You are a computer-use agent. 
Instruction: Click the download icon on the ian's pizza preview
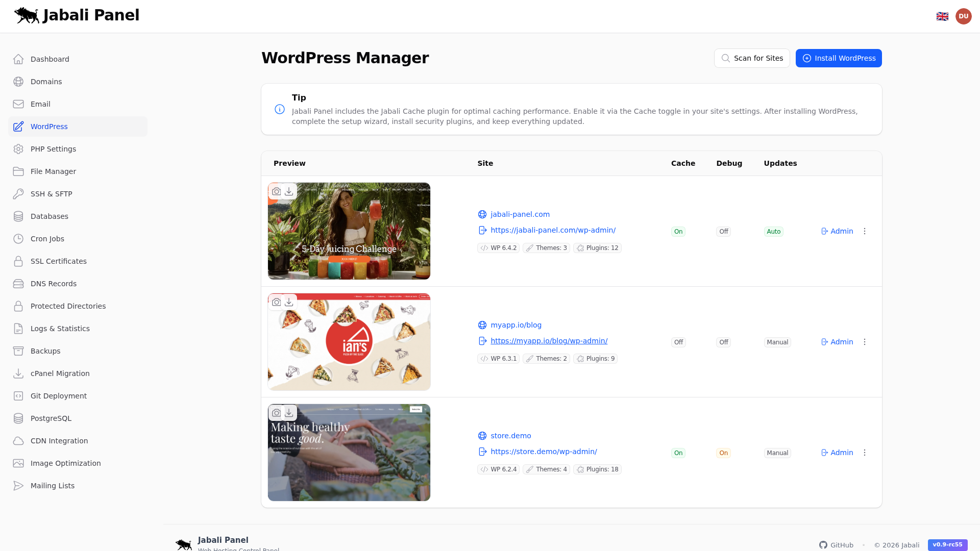(x=289, y=302)
